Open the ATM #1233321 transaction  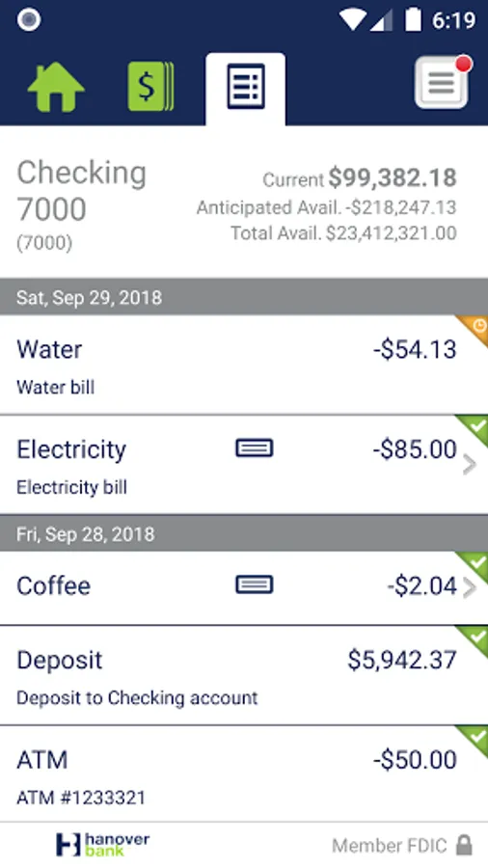[x=244, y=773]
